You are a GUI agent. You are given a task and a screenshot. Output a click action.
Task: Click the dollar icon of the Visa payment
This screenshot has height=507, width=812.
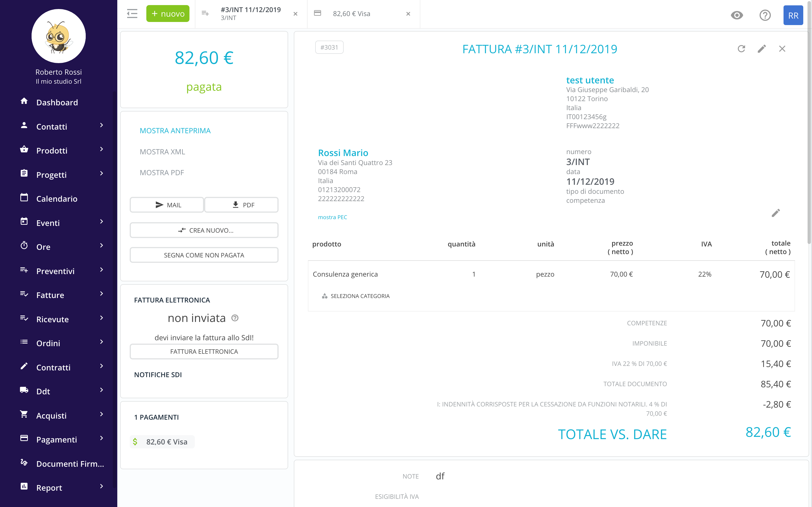[x=135, y=442]
